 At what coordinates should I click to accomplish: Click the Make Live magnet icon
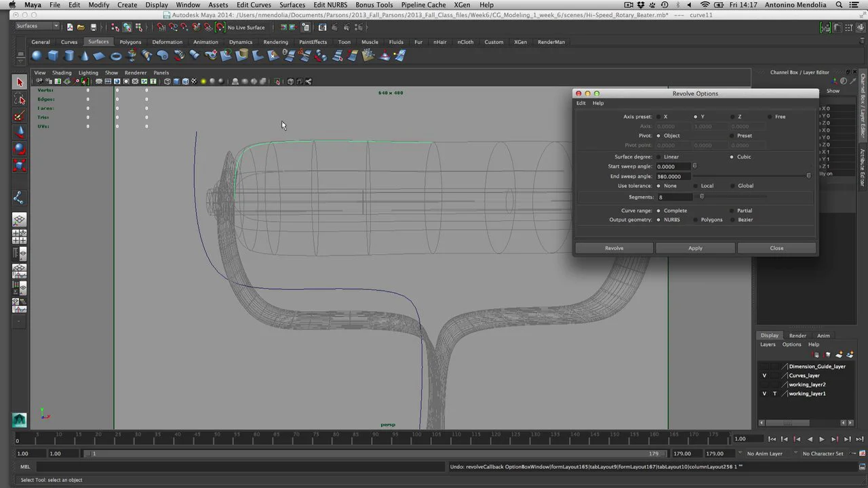tap(220, 27)
